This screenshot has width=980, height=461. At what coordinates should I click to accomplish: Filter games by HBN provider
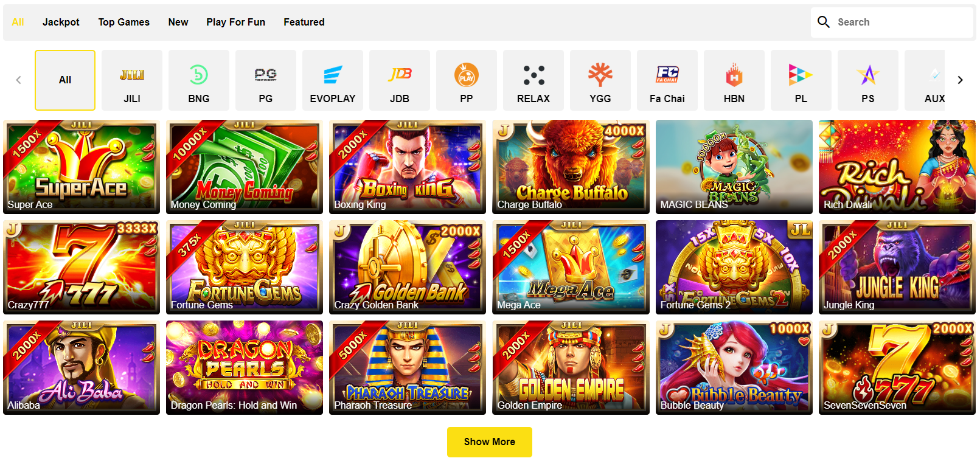[x=734, y=80]
